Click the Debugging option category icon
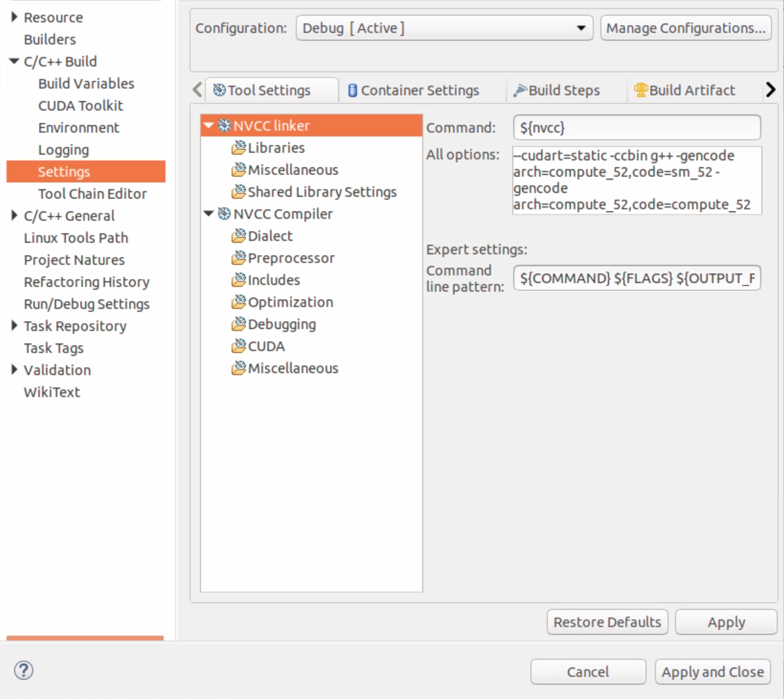Image resolution: width=784 pixels, height=699 pixels. coord(238,324)
